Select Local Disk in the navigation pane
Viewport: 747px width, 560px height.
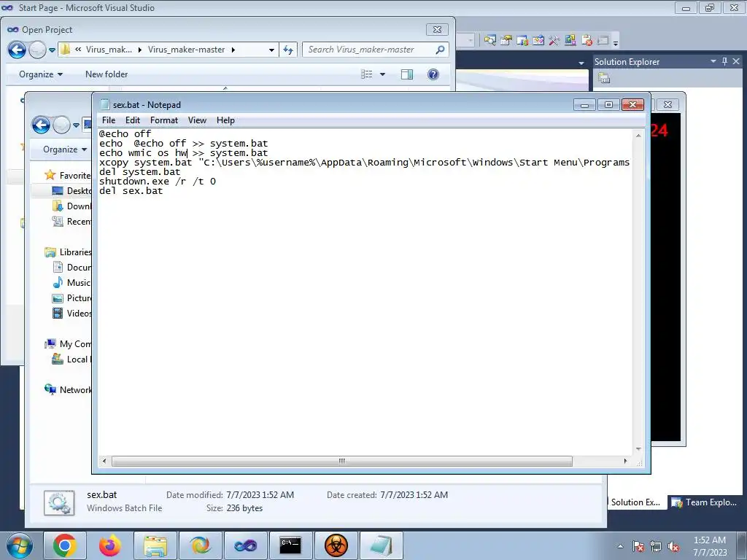[71, 359]
